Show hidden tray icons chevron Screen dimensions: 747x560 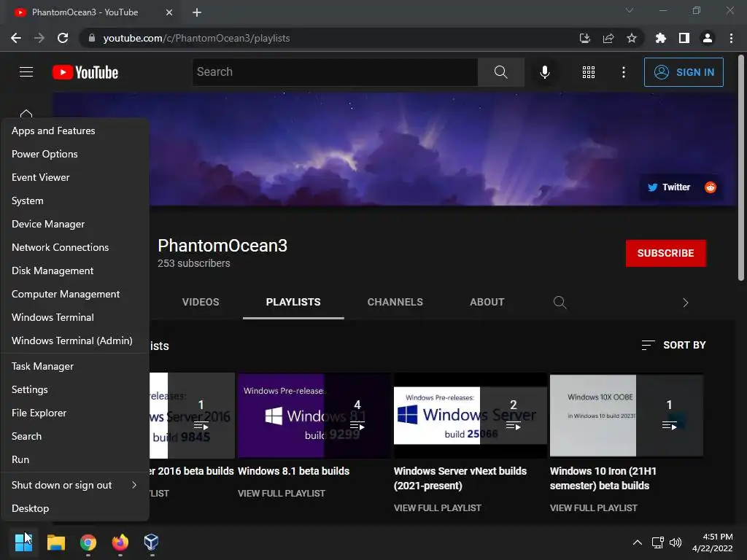[637, 542]
